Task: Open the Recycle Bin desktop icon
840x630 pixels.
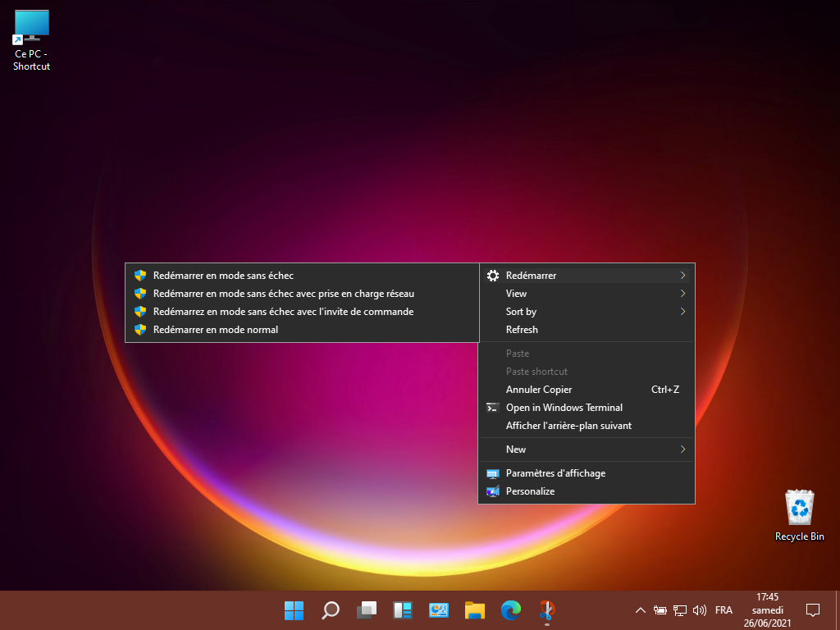Action: (799, 515)
